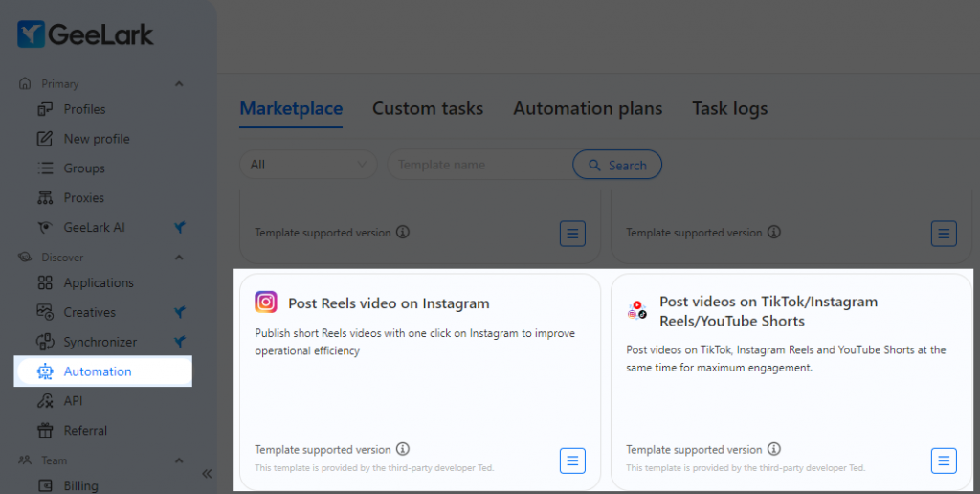The width and height of the screenshot is (980, 494).
Task: Go to Groups in the sidebar
Action: 84,168
